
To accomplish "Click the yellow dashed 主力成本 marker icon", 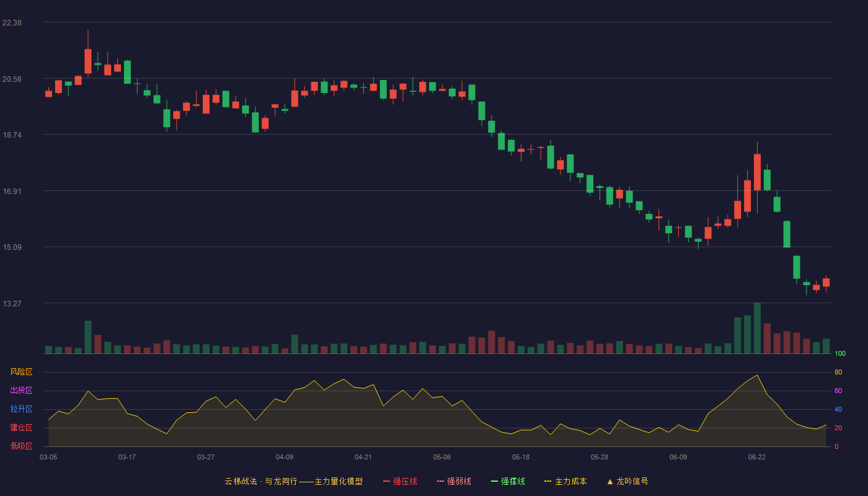I will [548, 481].
